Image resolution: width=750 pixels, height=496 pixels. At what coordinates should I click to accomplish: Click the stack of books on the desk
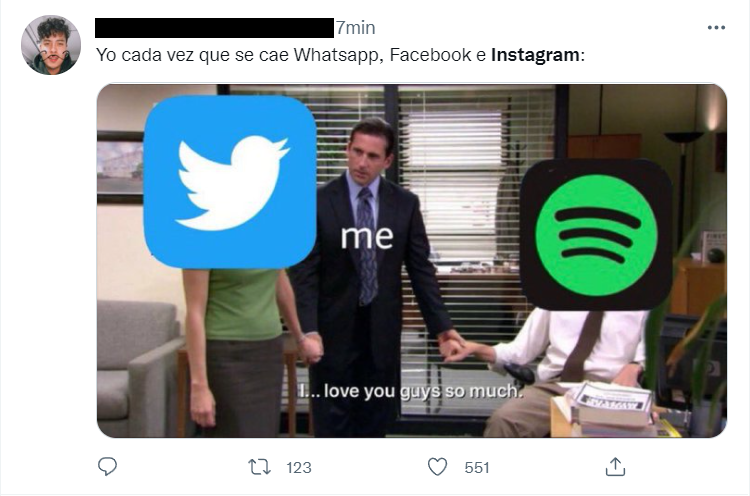(610, 407)
